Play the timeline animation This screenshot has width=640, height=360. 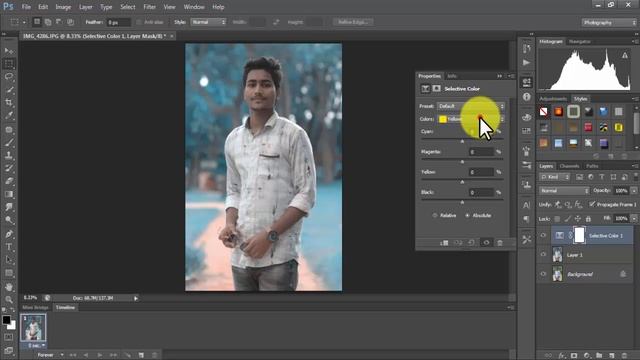(x=100, y=355)
